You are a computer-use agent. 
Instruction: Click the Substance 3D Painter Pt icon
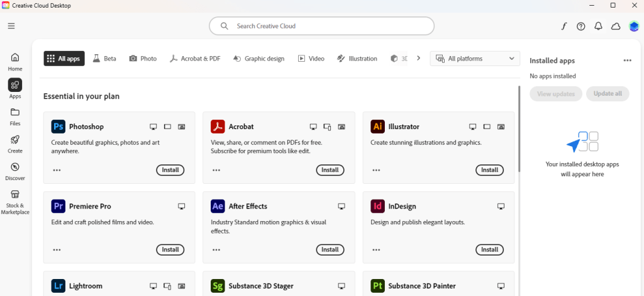coord(377,286)
